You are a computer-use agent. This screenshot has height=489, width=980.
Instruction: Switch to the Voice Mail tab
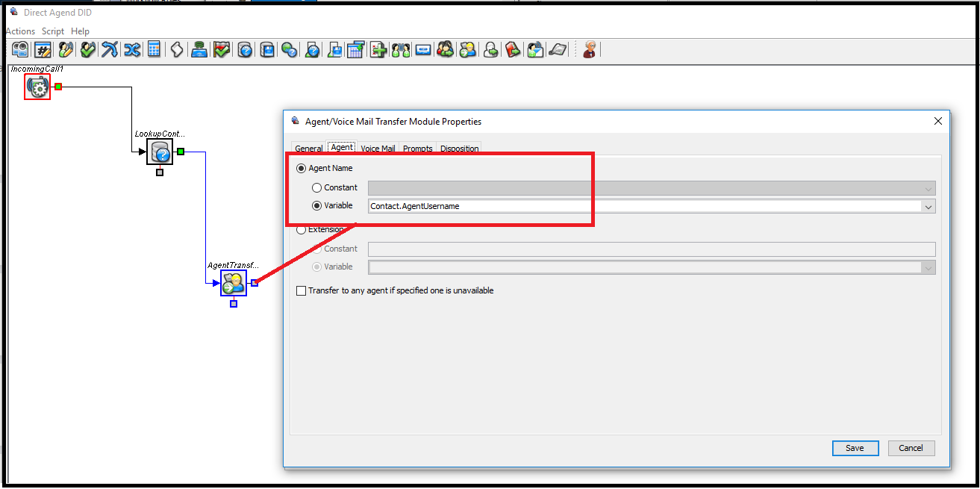tap(378, 149)
